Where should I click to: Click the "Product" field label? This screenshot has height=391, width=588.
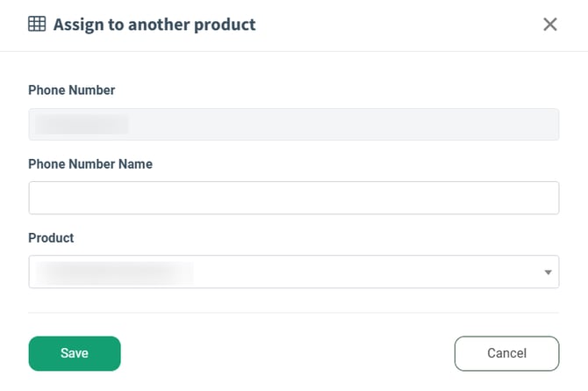point(51,237)
